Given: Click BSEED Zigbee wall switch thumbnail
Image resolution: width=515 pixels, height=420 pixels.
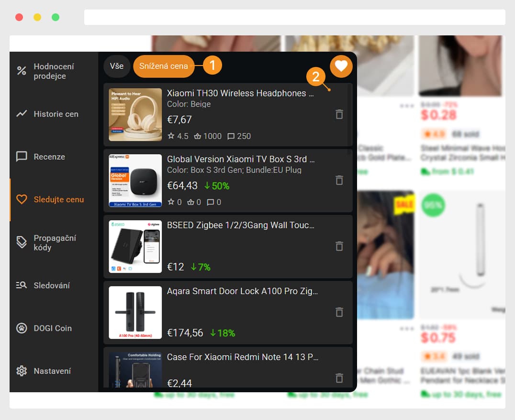Looking at the screenshot, I should [135, 247].
